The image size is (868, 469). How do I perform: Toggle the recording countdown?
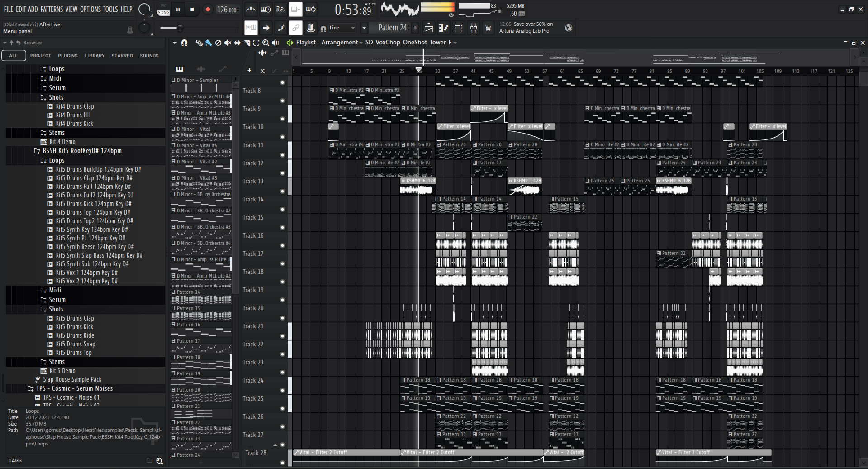(280, 10)
